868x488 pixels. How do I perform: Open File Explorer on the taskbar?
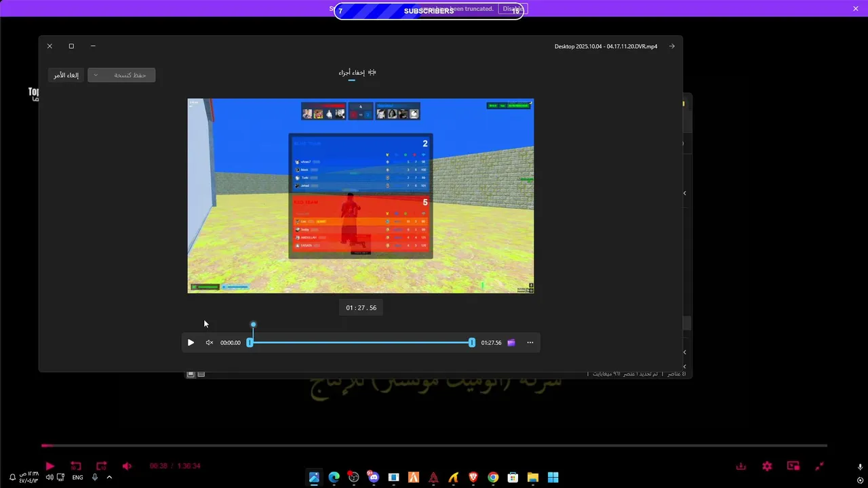(533, 477)
